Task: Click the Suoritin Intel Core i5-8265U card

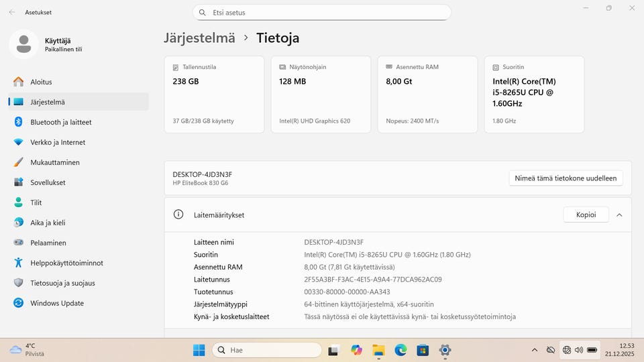Action: (535, 95)
